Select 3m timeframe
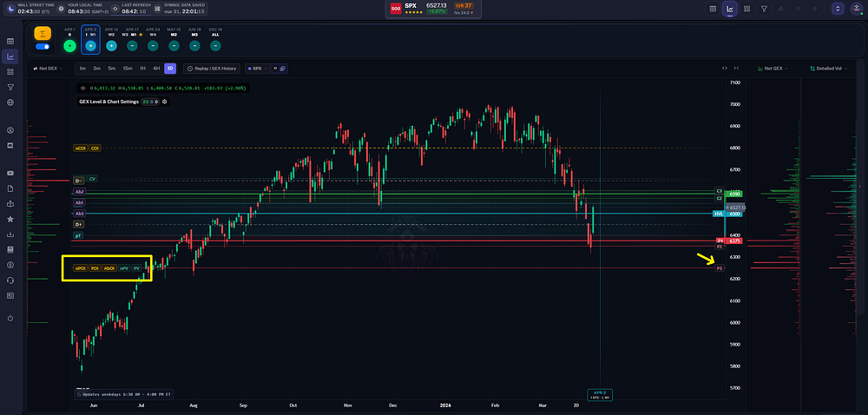This screenshot has width=868, height=415. (x=97, y=69)
